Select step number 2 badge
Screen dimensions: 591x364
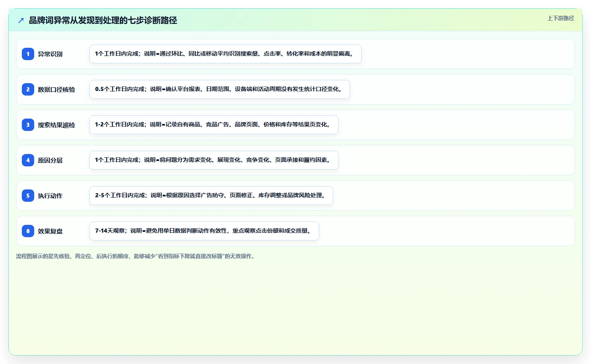tap(28, 89)
